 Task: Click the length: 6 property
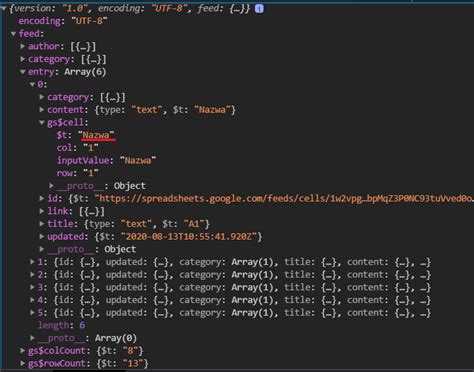coord(61,325)
